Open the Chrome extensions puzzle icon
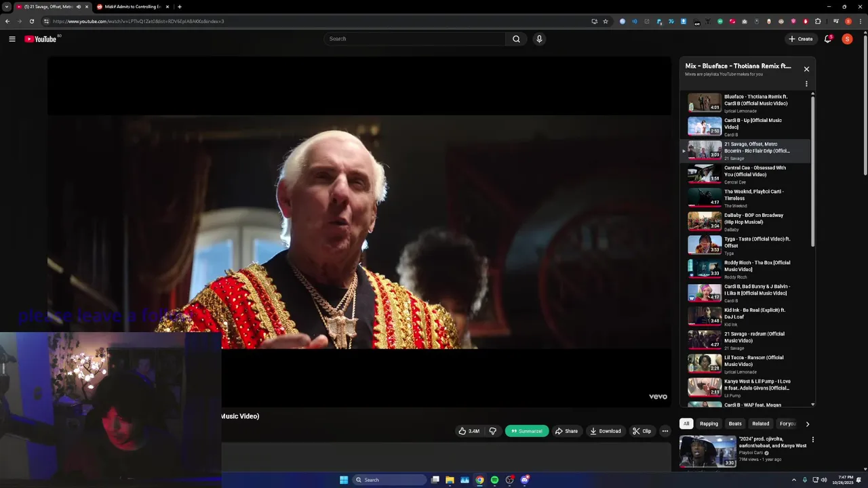Screen dimensions: 868x488 (818, 21)
